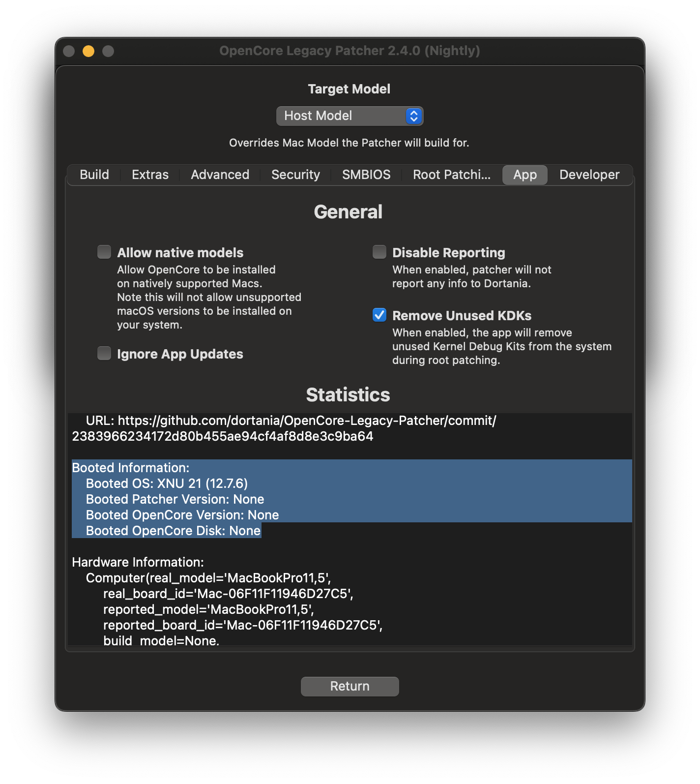Click the yellow minimize window button
The image size is (700, 784).
(88, 51)
